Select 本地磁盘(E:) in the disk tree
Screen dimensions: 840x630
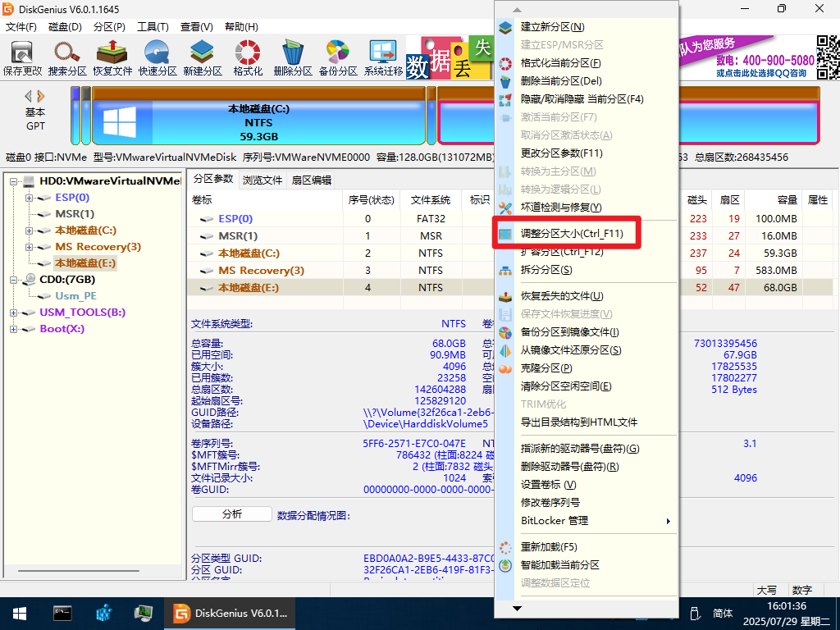click(85, 263)
